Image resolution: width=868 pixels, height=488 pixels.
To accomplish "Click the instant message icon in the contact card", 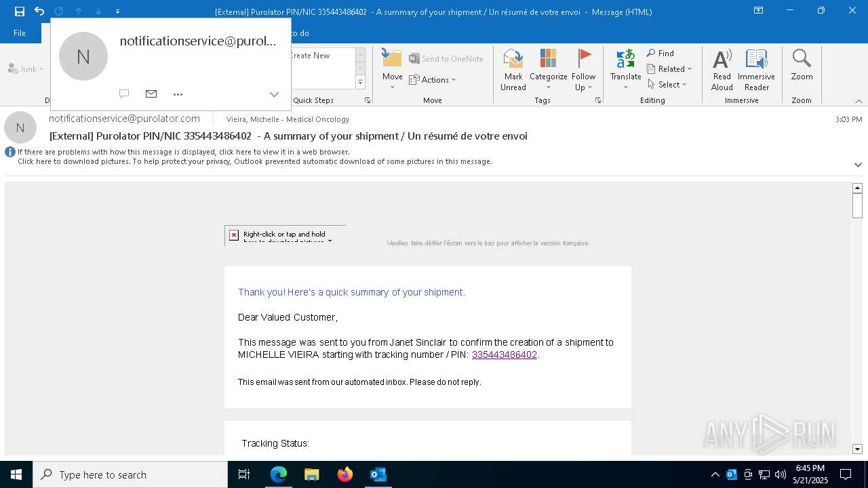I will (124, 94).
